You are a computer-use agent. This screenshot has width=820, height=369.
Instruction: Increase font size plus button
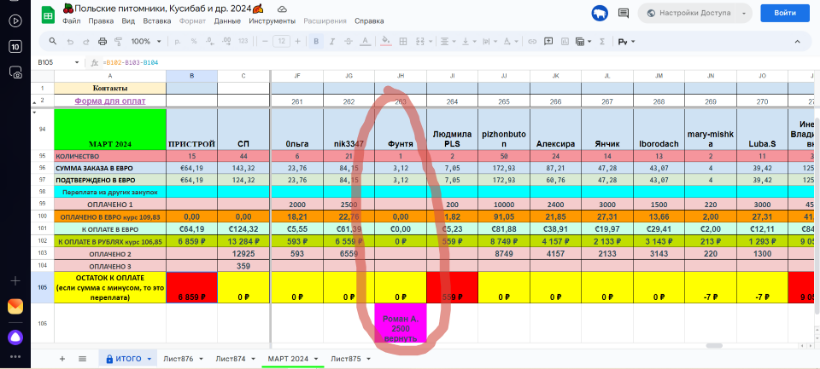coord(298,41)
